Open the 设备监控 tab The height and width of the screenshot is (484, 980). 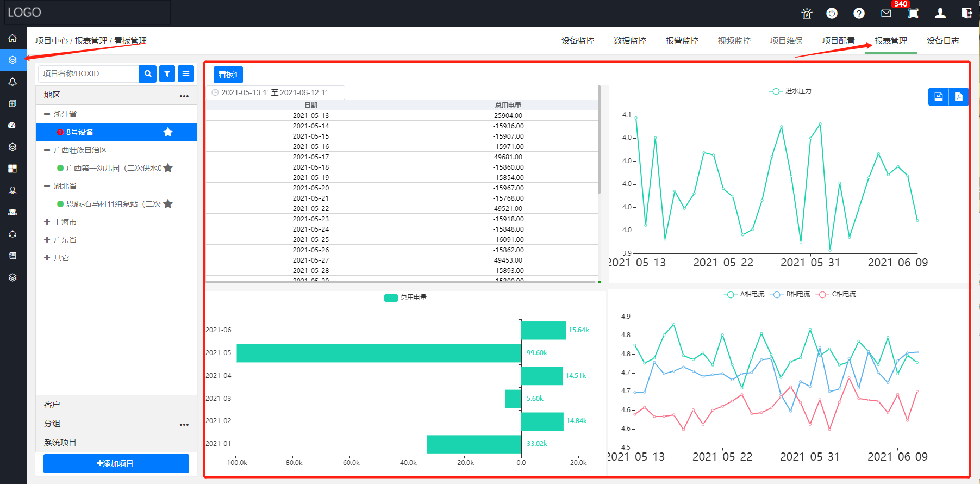(x=578, y=41)
